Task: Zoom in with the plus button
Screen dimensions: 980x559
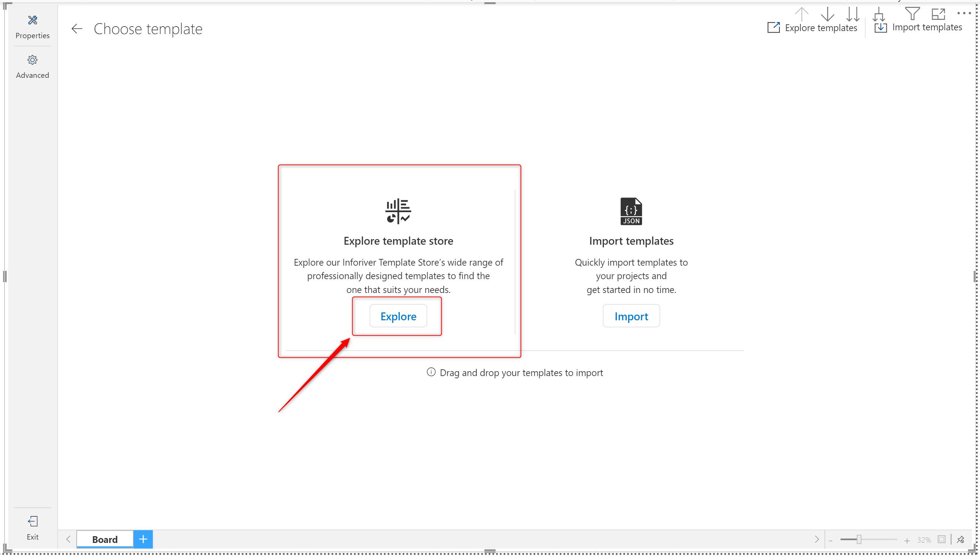Action: 907,540
